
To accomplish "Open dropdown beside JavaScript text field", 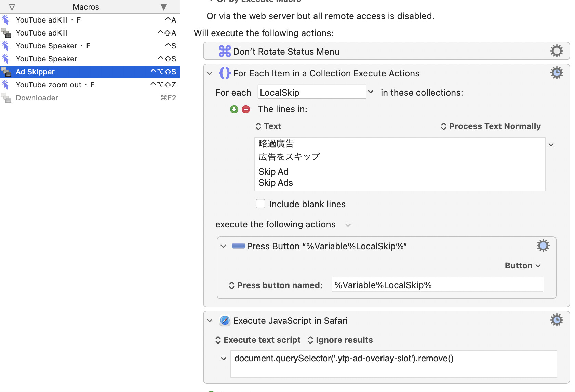I will click(x=224, y=359).
